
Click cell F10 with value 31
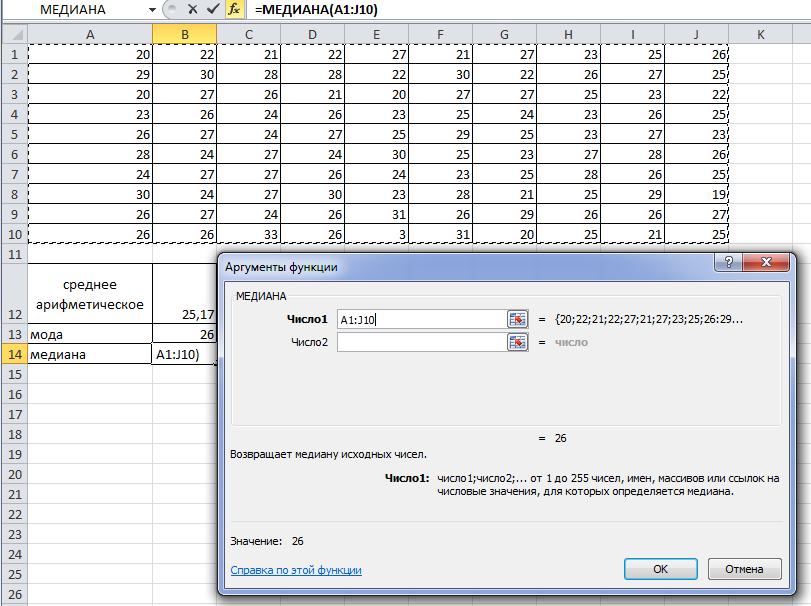[x=440, y=234]
